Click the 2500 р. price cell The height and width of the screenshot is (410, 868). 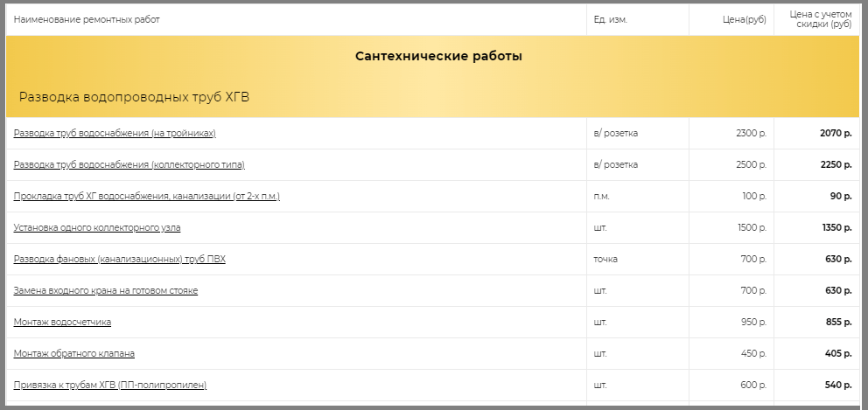(752, 165)
